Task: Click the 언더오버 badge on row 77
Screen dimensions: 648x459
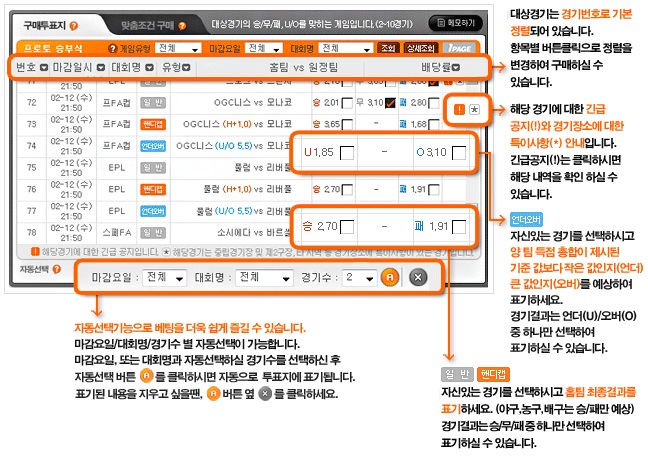Action: point(153,211)
